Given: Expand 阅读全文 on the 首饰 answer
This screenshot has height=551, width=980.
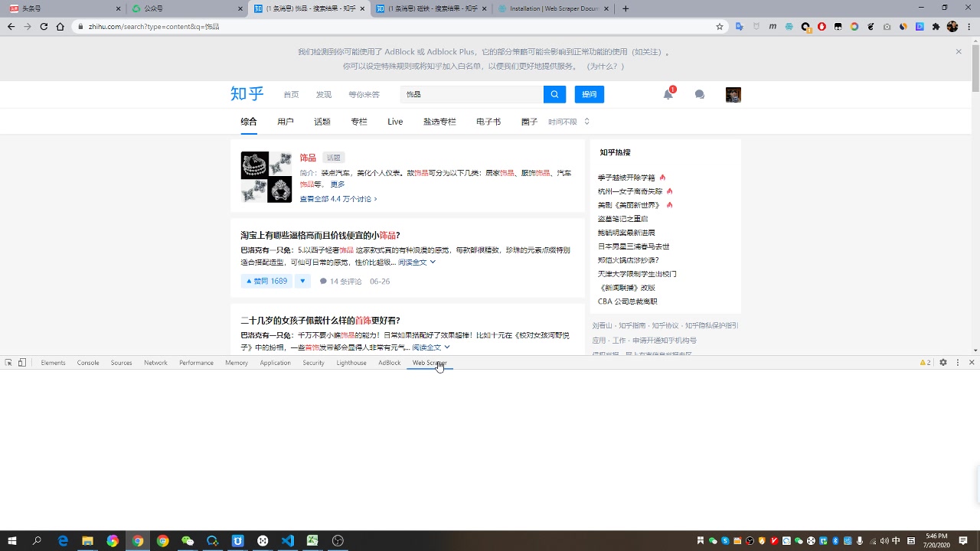Looking at the screenshot, I should tap(431, 347).
